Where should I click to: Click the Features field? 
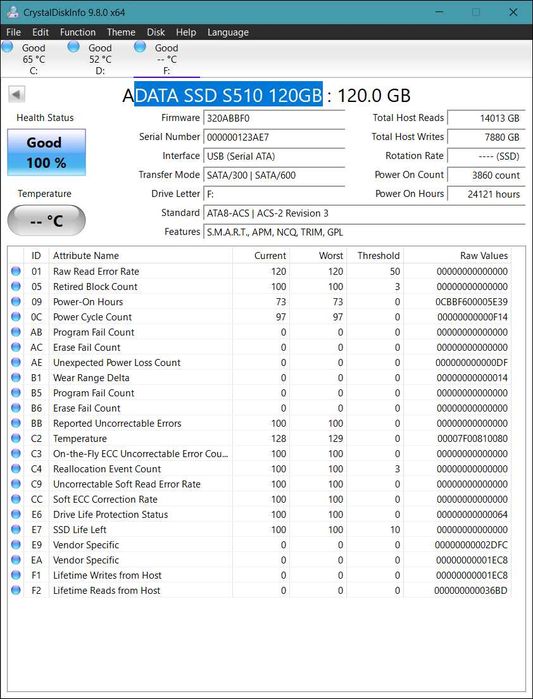(x=364, y=232)
